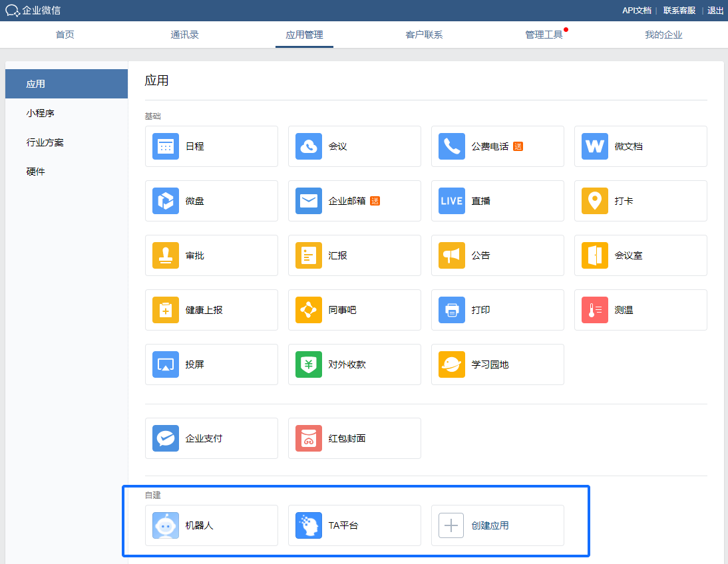Go to the 客户联系 tab
This screenshot has height=564, width=728.
click(424, 35)
